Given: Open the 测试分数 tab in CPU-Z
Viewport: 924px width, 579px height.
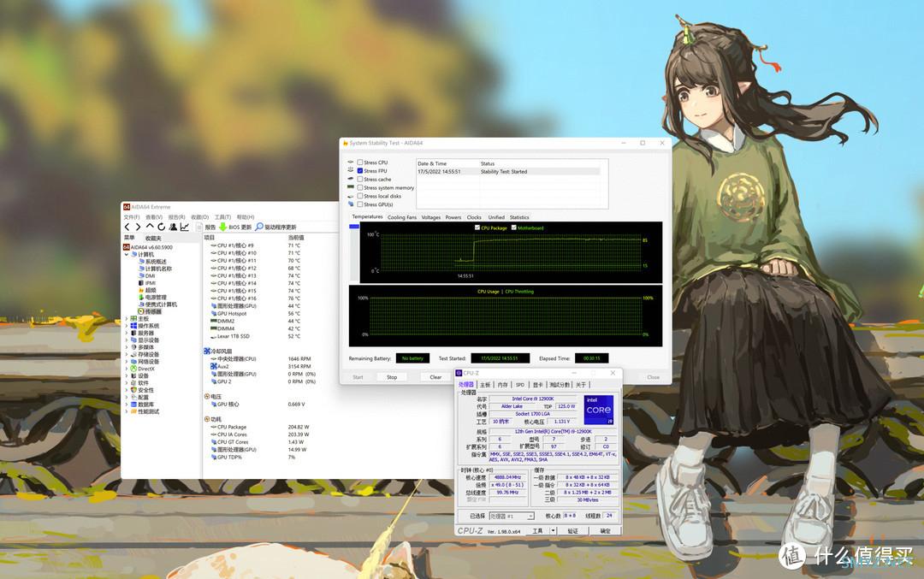Looking at the screenshot, I should [560, 385].
